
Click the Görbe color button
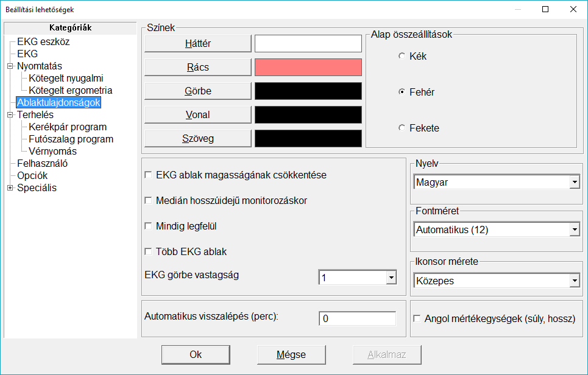(x=198, y=91)
